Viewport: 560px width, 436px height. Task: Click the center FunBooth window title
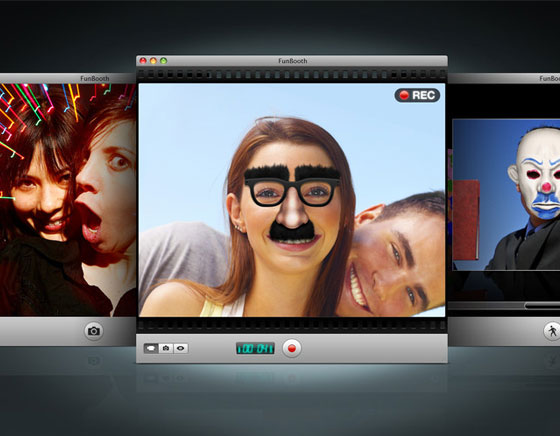point(292,61)
